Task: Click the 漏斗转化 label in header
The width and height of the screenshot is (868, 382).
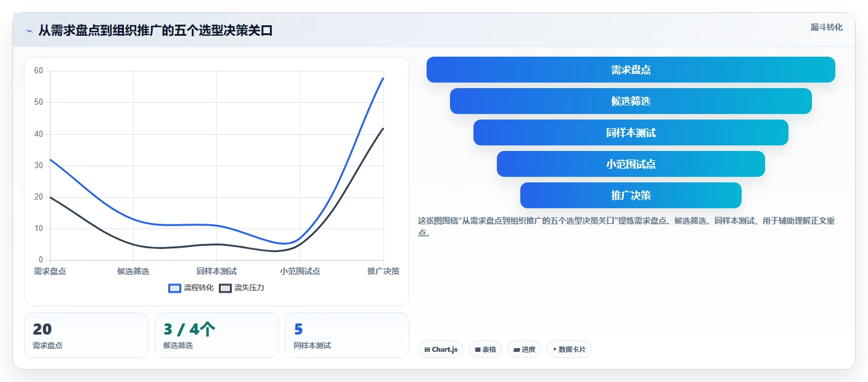Action: 826,27
